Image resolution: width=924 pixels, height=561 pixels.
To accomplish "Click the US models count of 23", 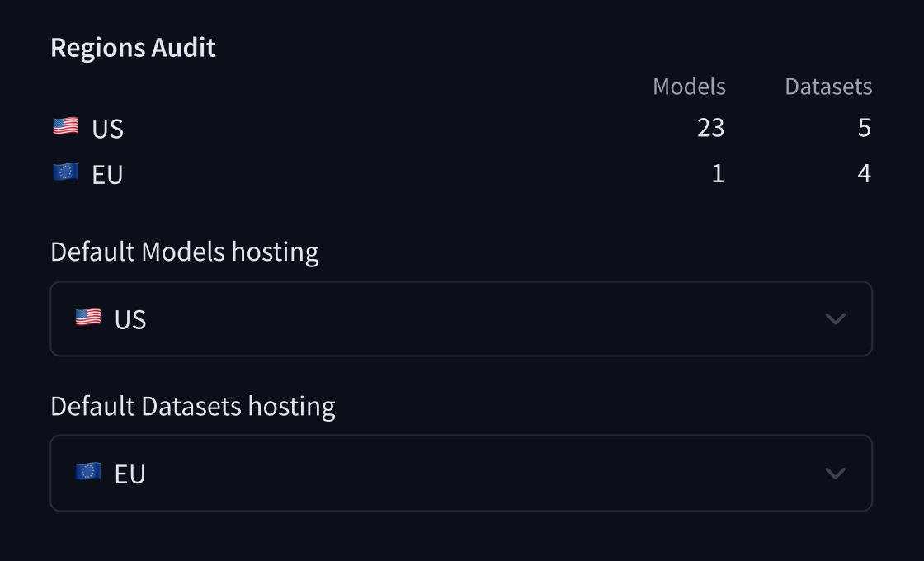I will pos(710,128).
